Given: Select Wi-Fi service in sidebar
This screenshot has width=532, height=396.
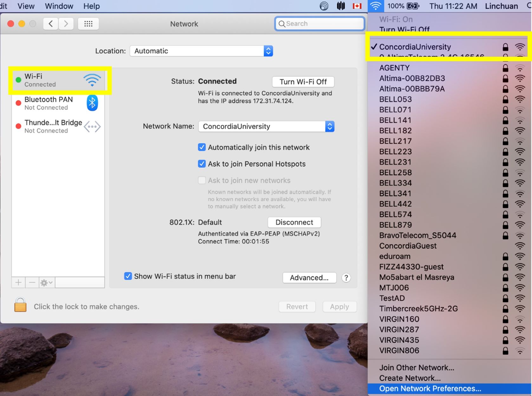Looking at the screenshot, I should tap(58, 80).
